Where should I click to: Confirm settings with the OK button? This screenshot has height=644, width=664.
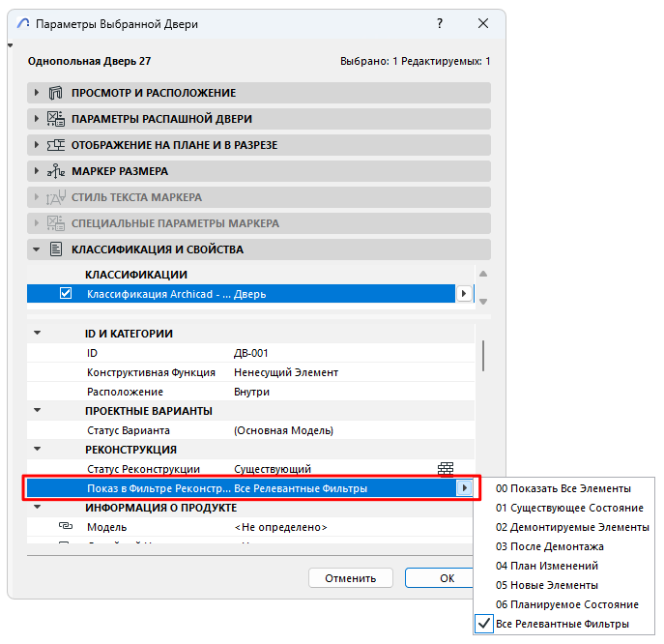[441, 578]
